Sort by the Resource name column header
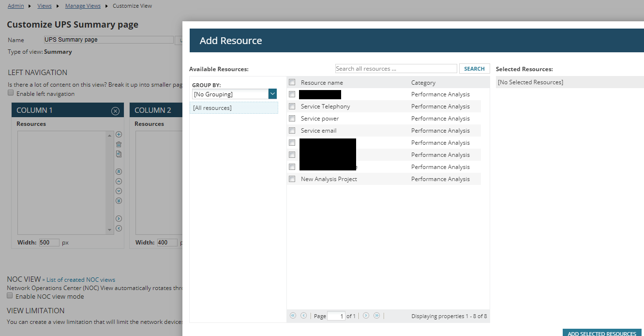 (x=322, y=83)
